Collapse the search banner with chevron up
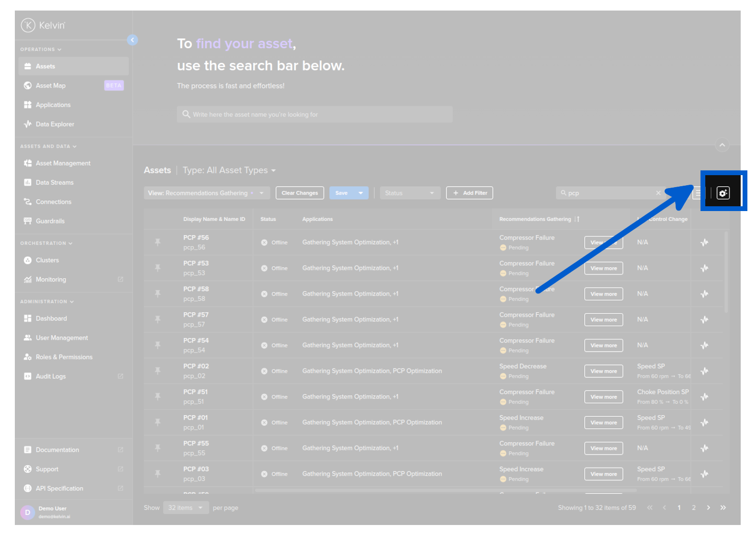 pyautogui.click(x=722, y=145)
